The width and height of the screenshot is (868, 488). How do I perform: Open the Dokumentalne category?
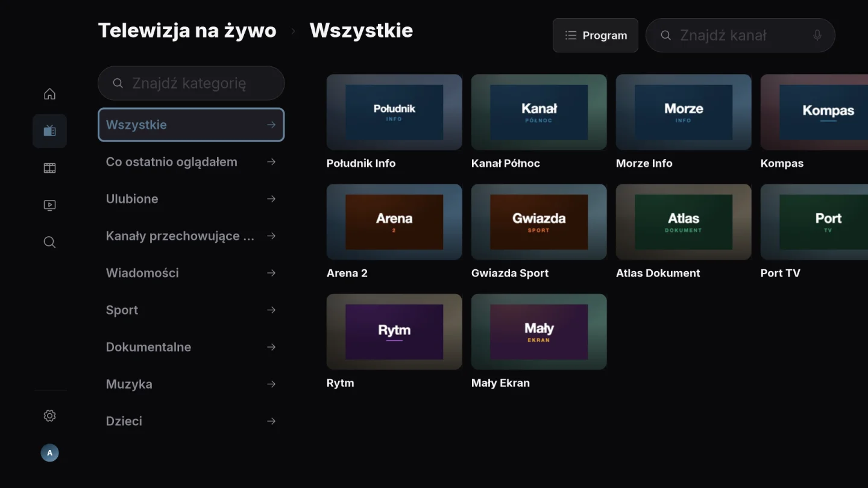[191, 347]
